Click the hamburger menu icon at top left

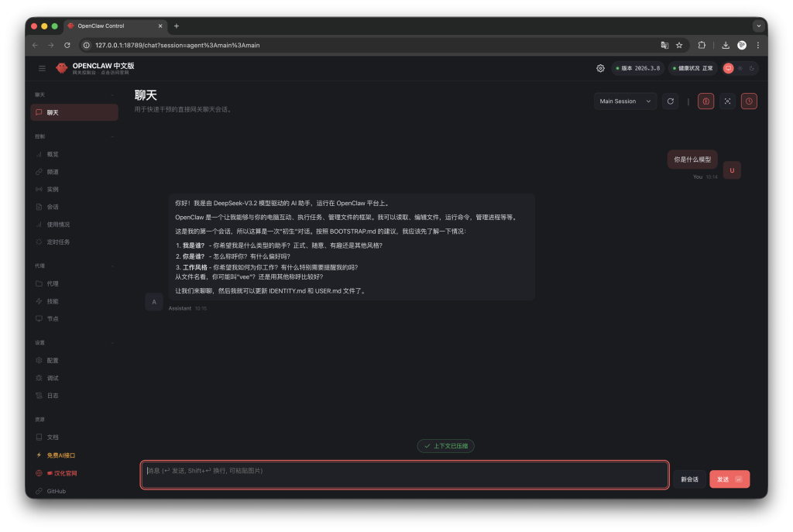coord(42,67)
